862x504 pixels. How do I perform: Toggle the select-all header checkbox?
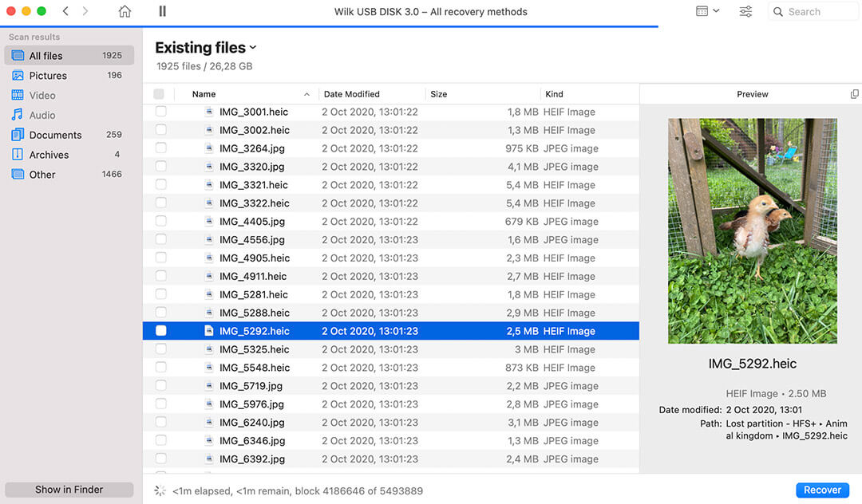click(159, 94)
